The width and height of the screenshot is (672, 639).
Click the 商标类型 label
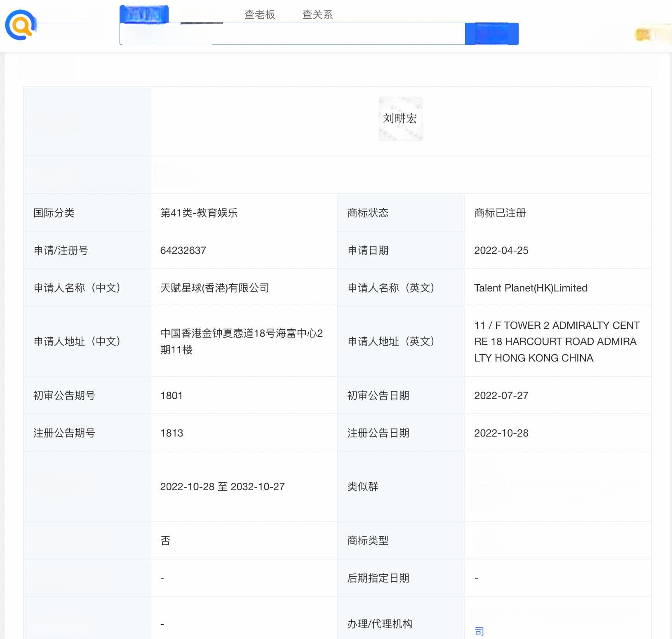tap(368, 540)
